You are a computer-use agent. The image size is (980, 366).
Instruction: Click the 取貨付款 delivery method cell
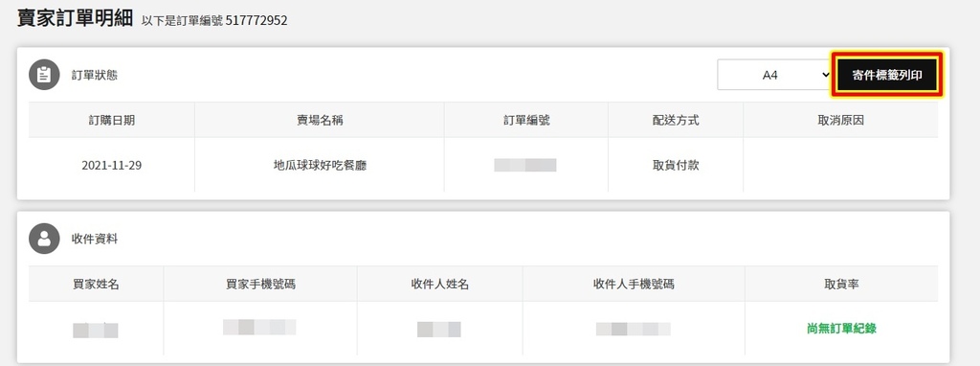(x=676, y=166)
